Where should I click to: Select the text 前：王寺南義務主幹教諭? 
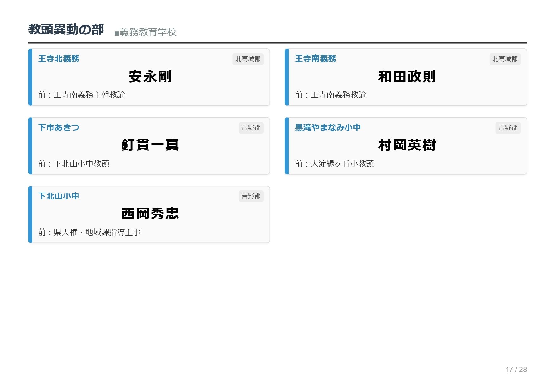(x=81, y=95)
